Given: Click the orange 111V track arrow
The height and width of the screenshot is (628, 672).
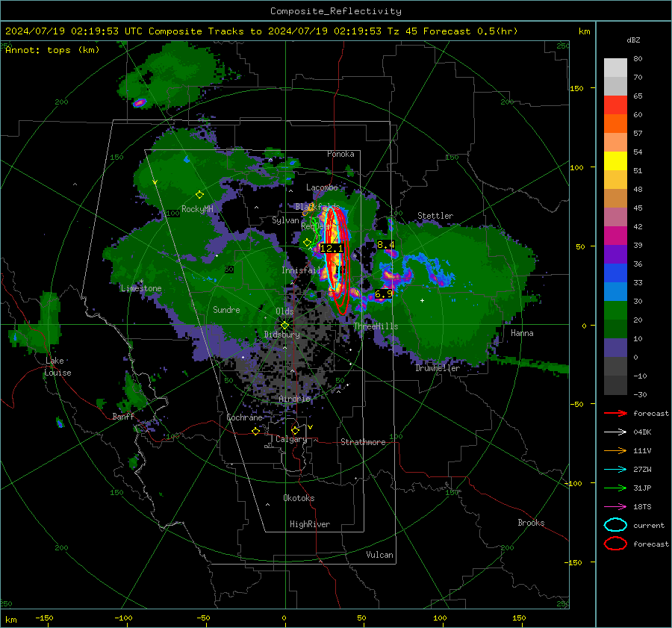Looking at the screenshot, I should [615, 450].
